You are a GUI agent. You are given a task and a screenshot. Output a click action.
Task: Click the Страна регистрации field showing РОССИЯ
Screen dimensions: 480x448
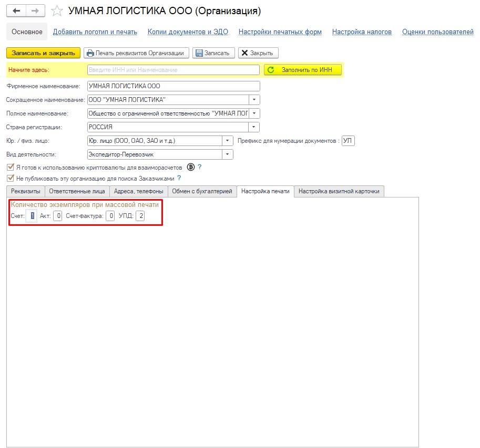pos(168,127)
